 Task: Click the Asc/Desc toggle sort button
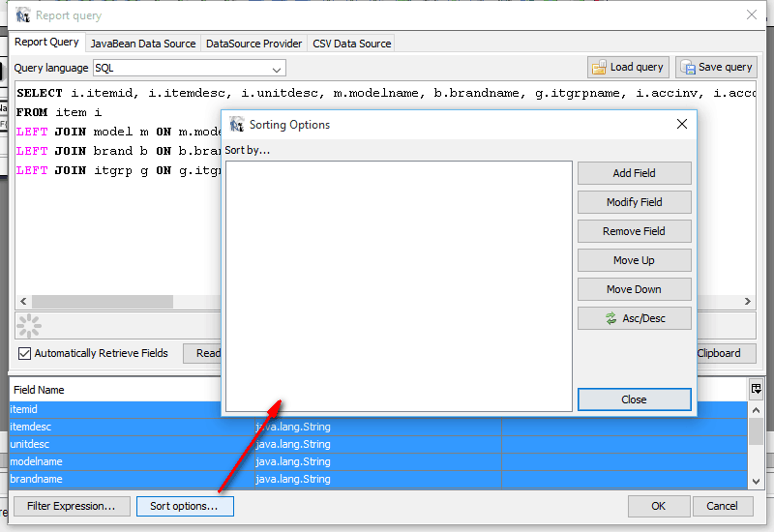click(634, 318)
